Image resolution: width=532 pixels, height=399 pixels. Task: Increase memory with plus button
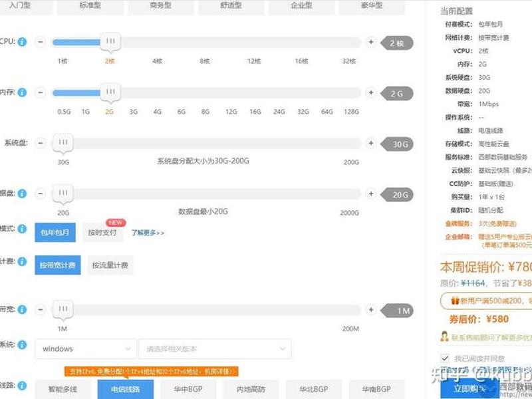click(x=371, y=92)
